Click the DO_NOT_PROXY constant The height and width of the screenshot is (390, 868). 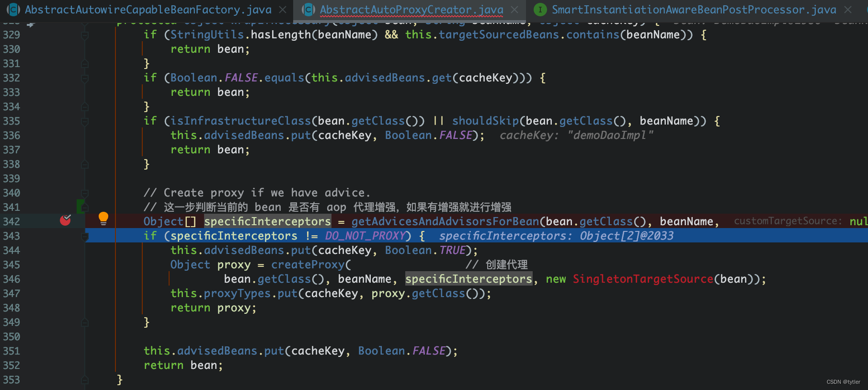click(365, 236)
